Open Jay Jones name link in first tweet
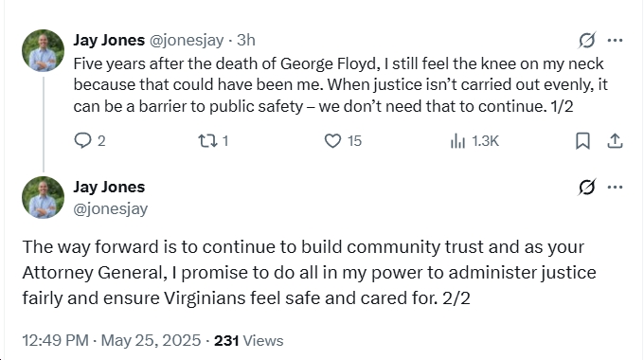This screenshot has width=644, height=360. 109,40
